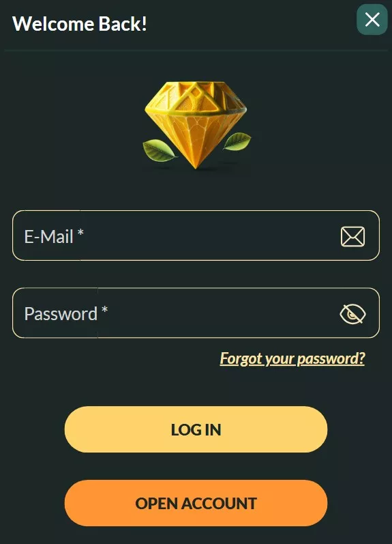
Task: Open the Forgot your password link
Action: pyautogui.click(x=292, y=358)
